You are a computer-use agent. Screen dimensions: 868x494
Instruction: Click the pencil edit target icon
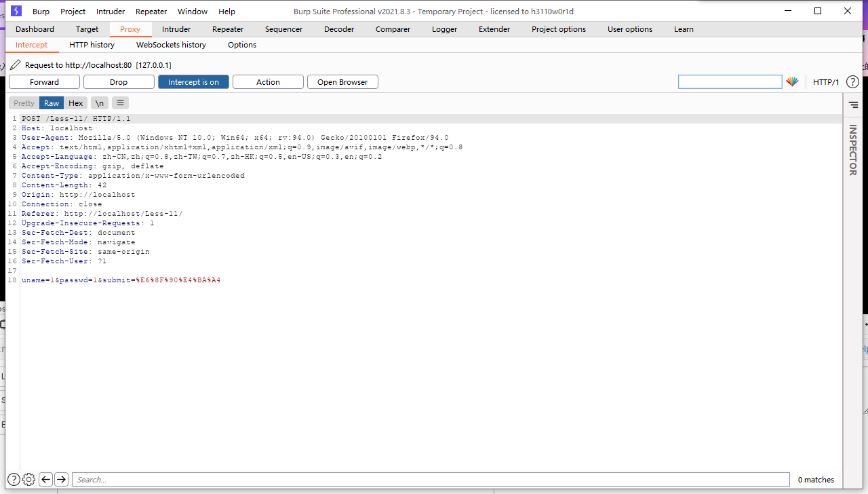[15, 65]
